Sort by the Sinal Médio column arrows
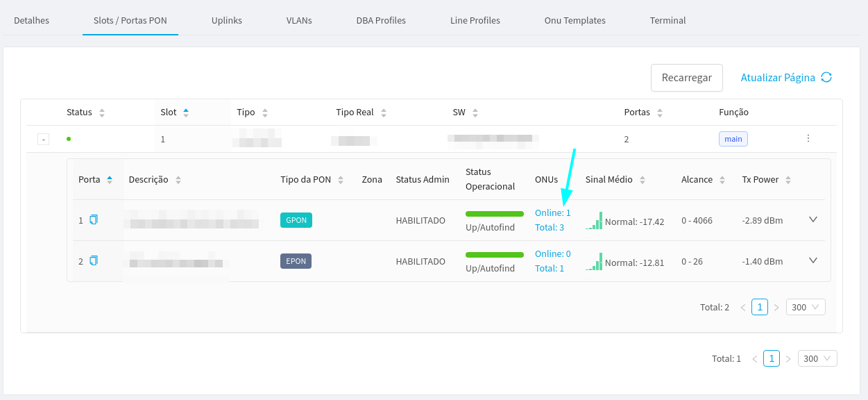The width and height of the screenshot is (868, 400). [x=643, y=180]
